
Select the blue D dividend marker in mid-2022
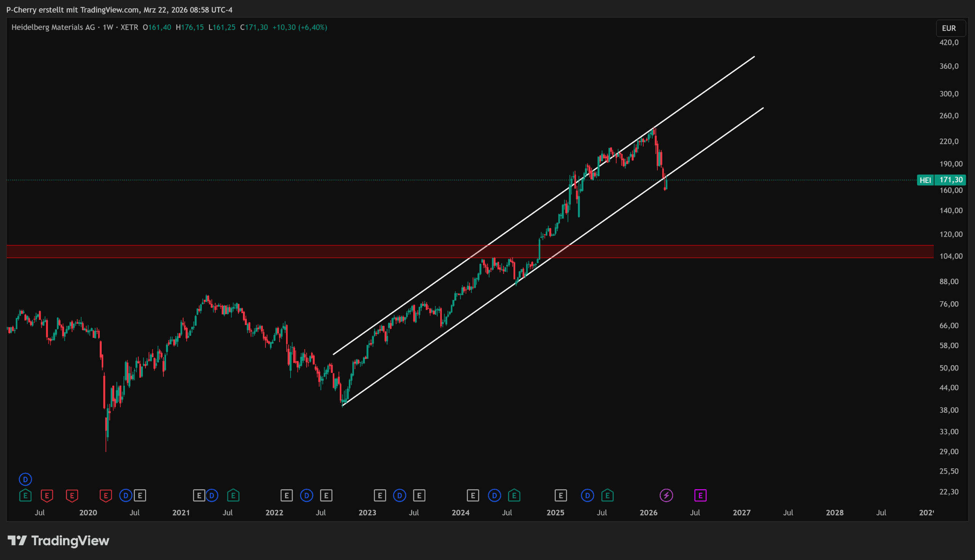click(x=306, y=495)
